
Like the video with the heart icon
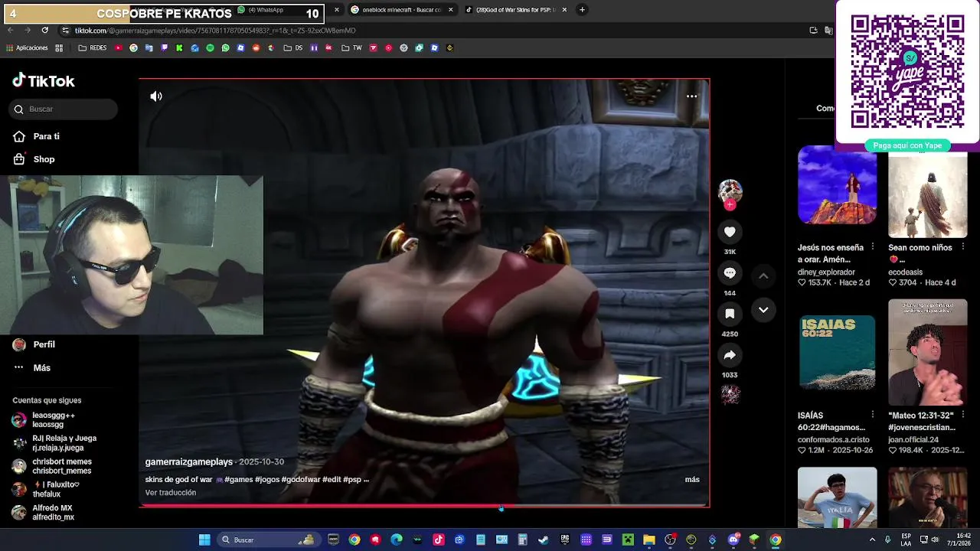point(730,232)
